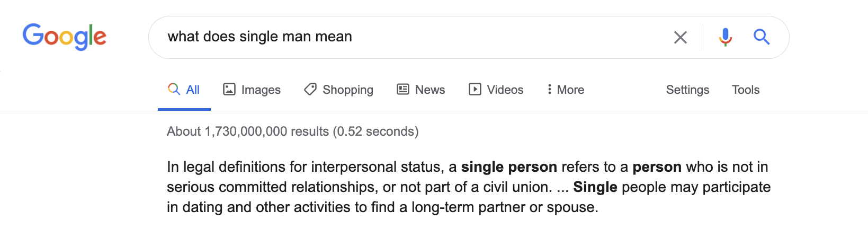Go to the Videos tab
868x237 pixels.
coord(505,90)
